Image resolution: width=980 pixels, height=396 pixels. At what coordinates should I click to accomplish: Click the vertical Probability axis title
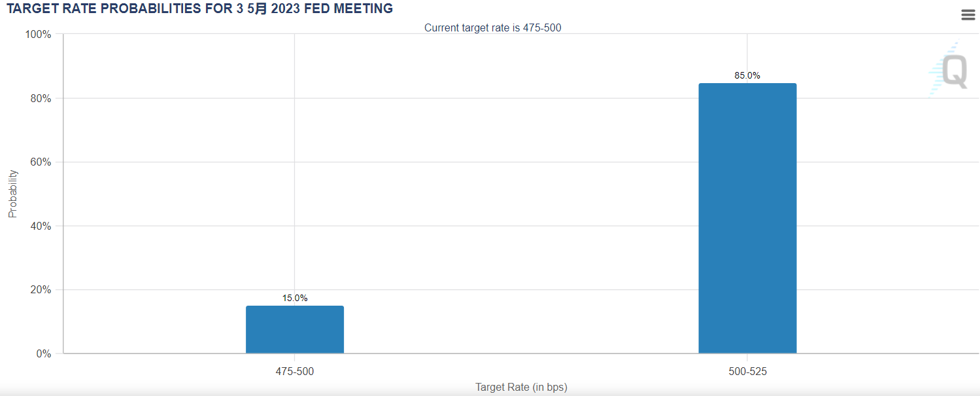coord(12,194)
